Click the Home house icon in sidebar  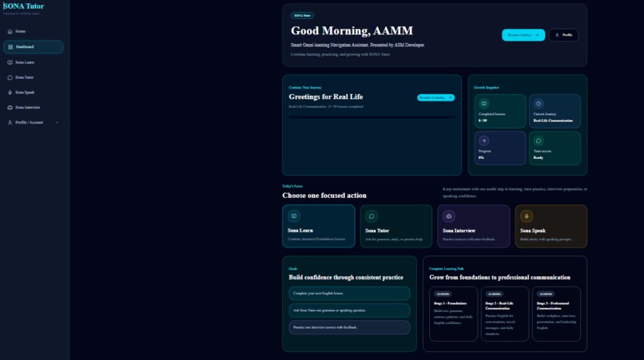(x=10, y=31)
